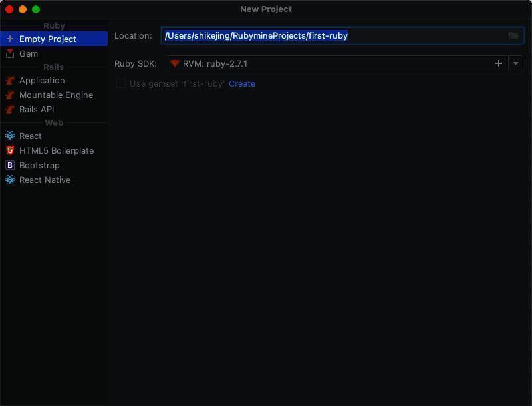Choose Mountable Engine project type

(x=56, y=95)
